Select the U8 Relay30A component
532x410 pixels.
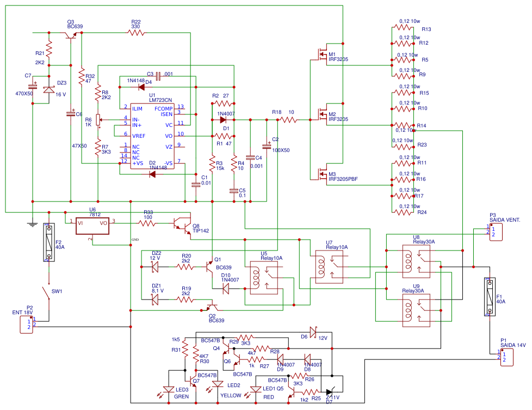pyautogui.click(x=416, y=261)
